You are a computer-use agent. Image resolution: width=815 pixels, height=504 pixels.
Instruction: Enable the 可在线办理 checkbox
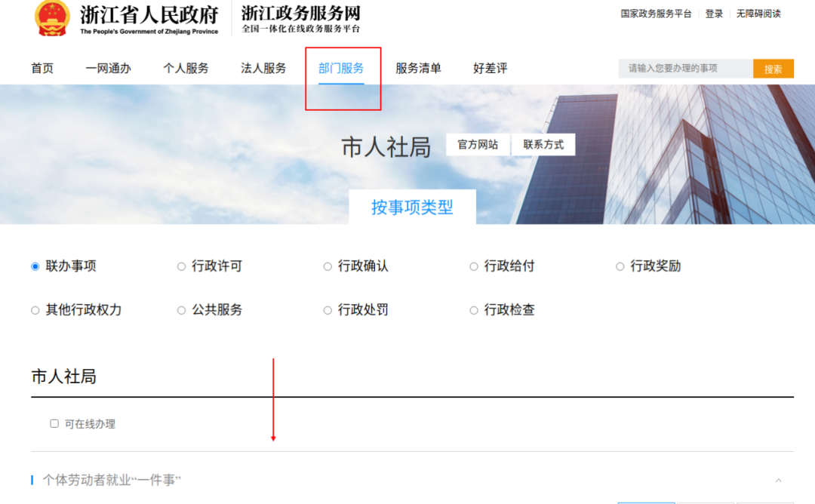coord(54,424)
